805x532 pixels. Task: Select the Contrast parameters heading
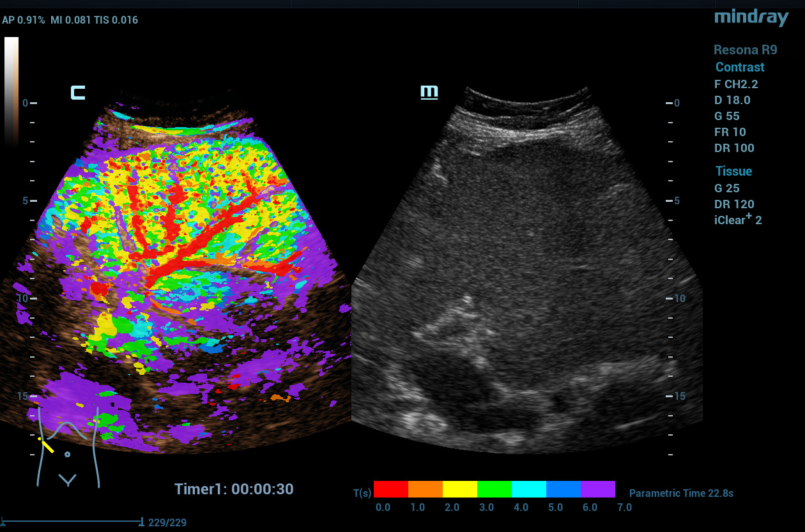(x=739, y=67)
